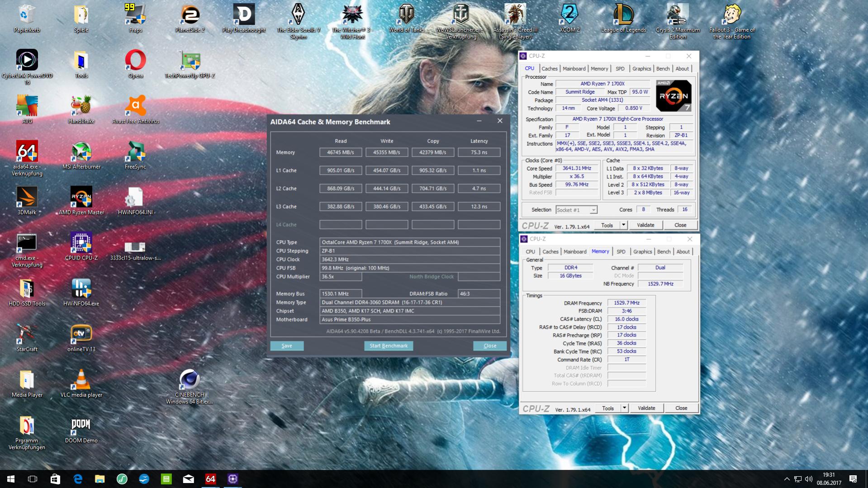This screenshot has height=488, width=868.
Task: Open About tab in lower CPU-Z window
Action: pos(683,251)
